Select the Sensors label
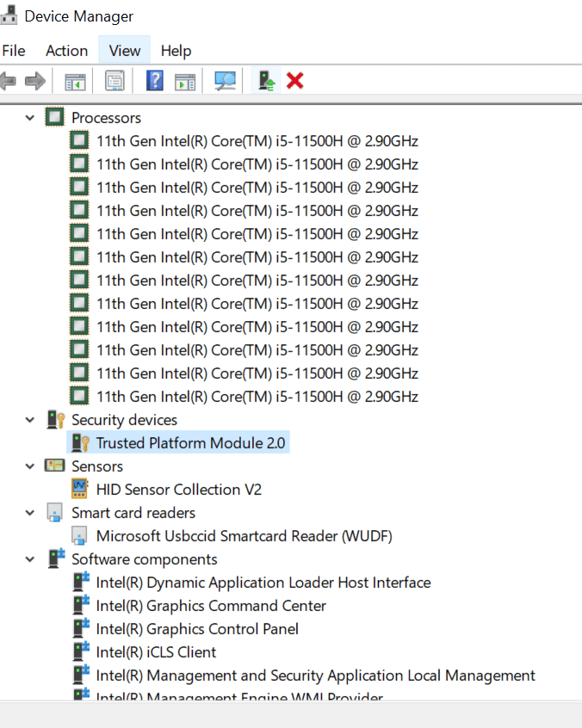 (x=97, y=466)
